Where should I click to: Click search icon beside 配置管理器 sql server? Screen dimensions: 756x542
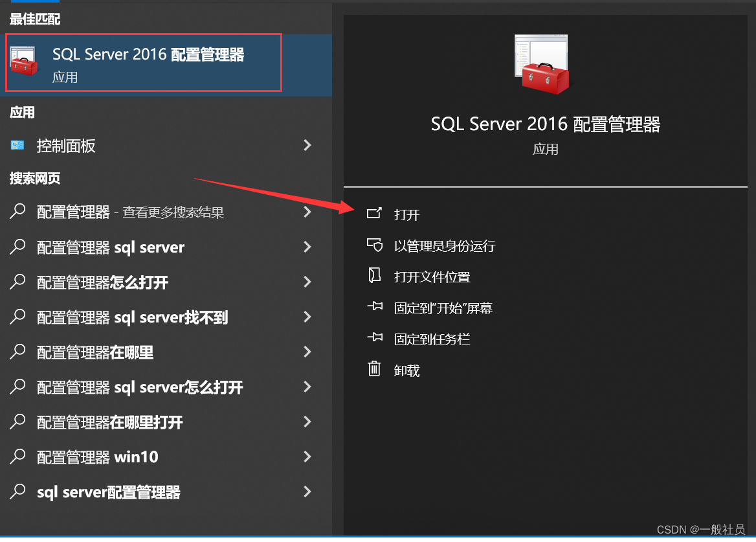coord(17,247)
